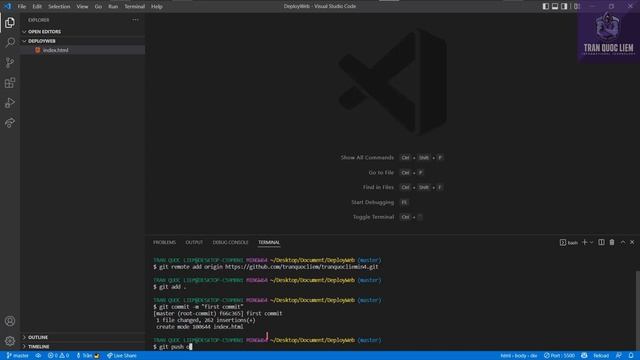Click the master branch in status bar
Screen dimensions: 640x360
coord(18,356)
